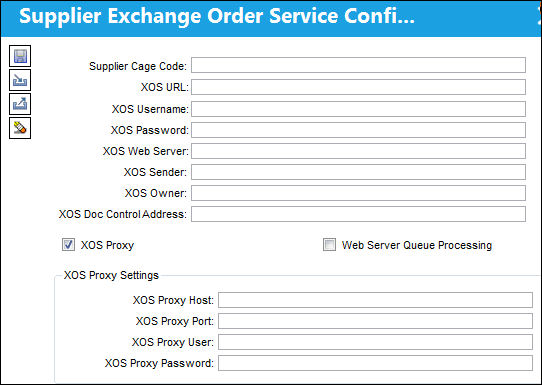Select the XOS URL input box
This screenshot has height=385, width=542.
coord(358,87)
